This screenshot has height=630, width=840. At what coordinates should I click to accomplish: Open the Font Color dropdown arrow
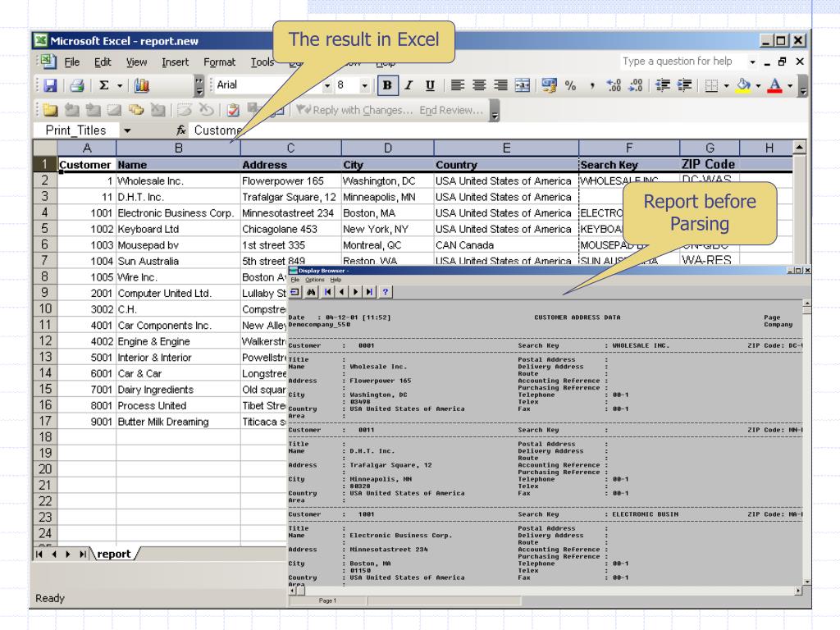pyautogui.click(x=790, y=85)
